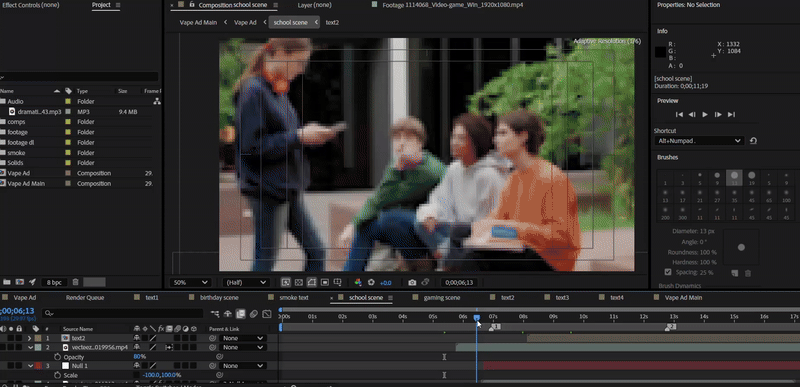Viewport: 800px width, 387px height.
Task: Open the (Half) resolution dropdown
Action: [246, 282]
